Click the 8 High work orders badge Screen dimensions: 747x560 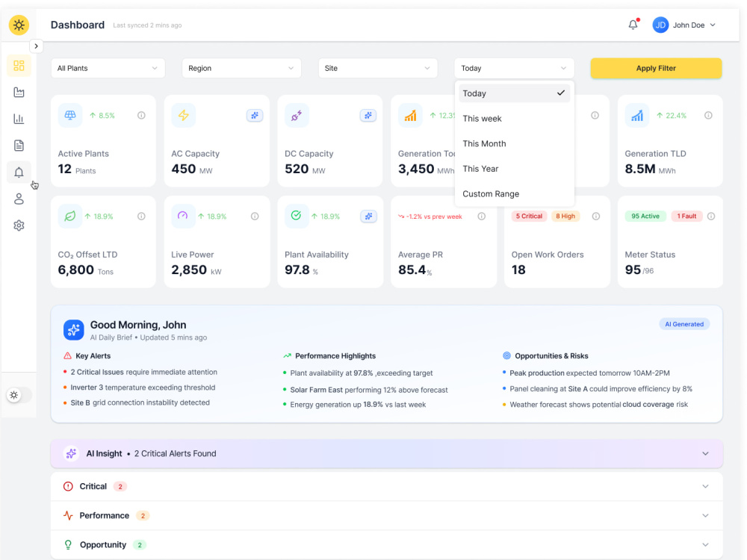click(x=565, y=217)
